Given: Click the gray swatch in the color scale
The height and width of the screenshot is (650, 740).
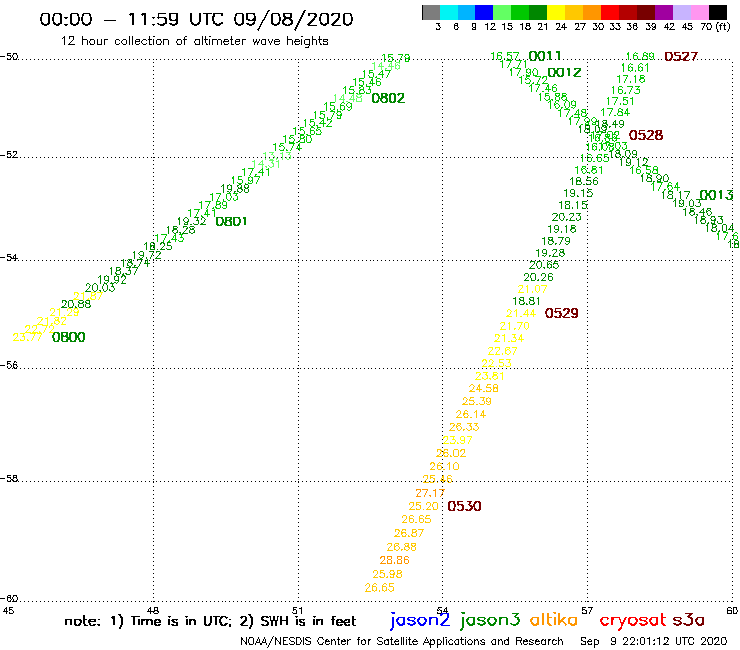Looking at the screenshot, I should (431, 12).
